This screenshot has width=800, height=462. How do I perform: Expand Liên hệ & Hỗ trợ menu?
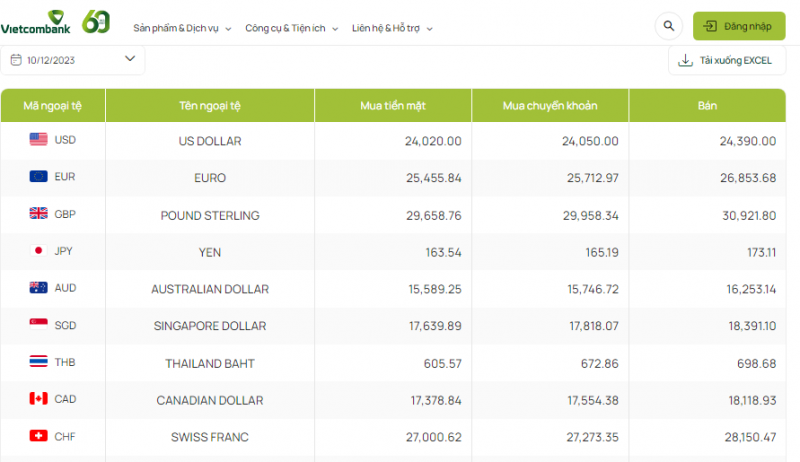pos(392,29)
